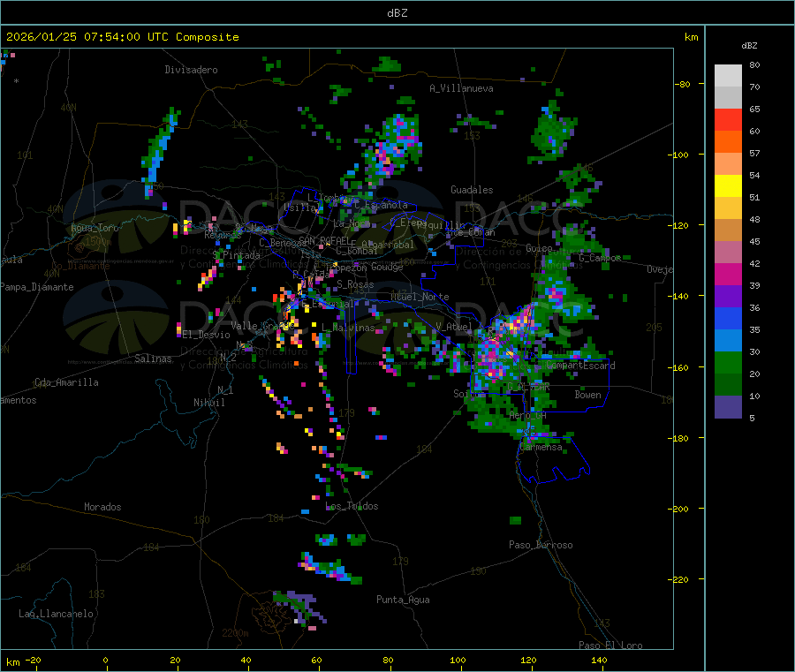Click the -80 km vertical axis tick

coord(683,84)
